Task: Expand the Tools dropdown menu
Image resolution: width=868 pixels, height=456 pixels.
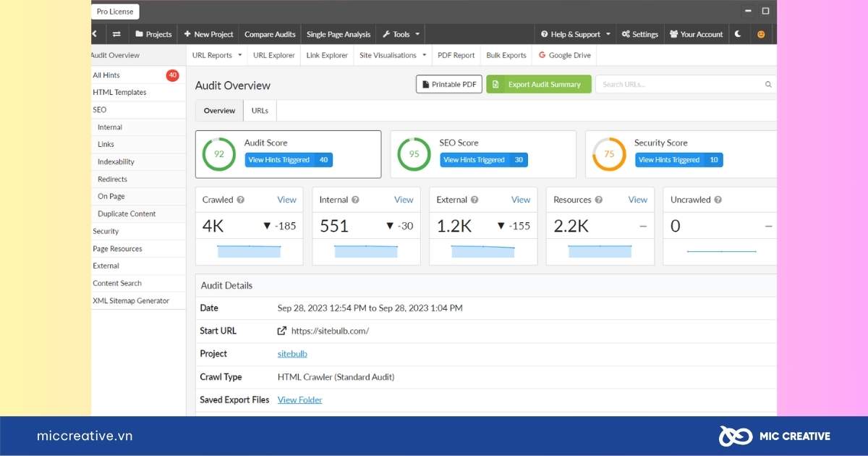Action: click(x=401, y=34)
